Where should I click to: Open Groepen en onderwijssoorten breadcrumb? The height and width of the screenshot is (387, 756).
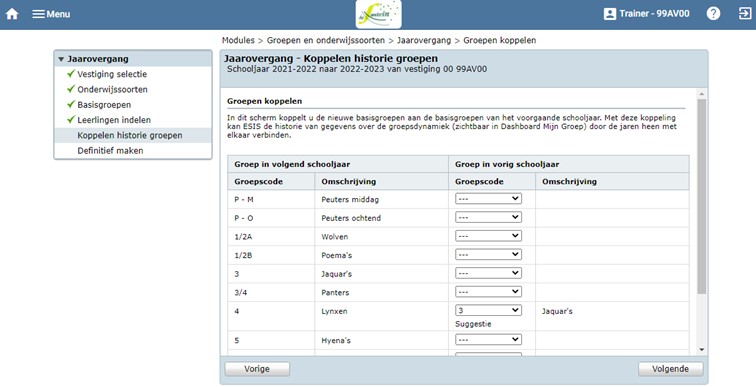[326, 40]
